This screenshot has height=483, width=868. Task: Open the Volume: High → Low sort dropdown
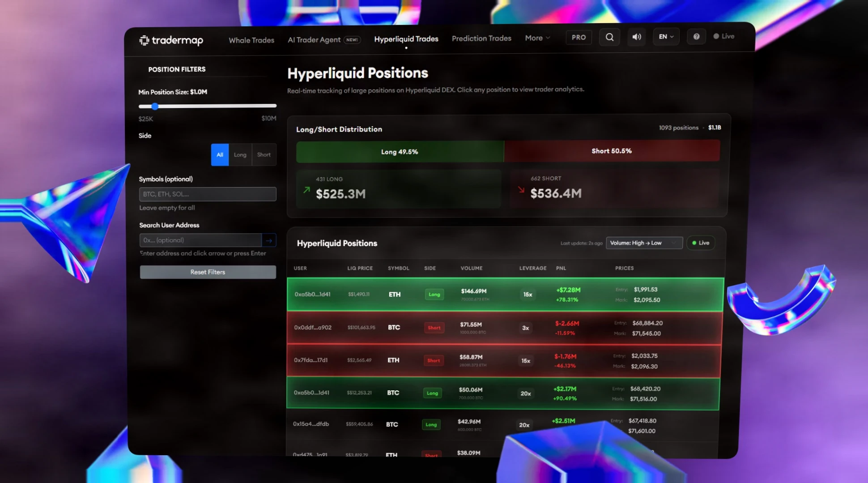pyautogui.click(x=644, y=243)
